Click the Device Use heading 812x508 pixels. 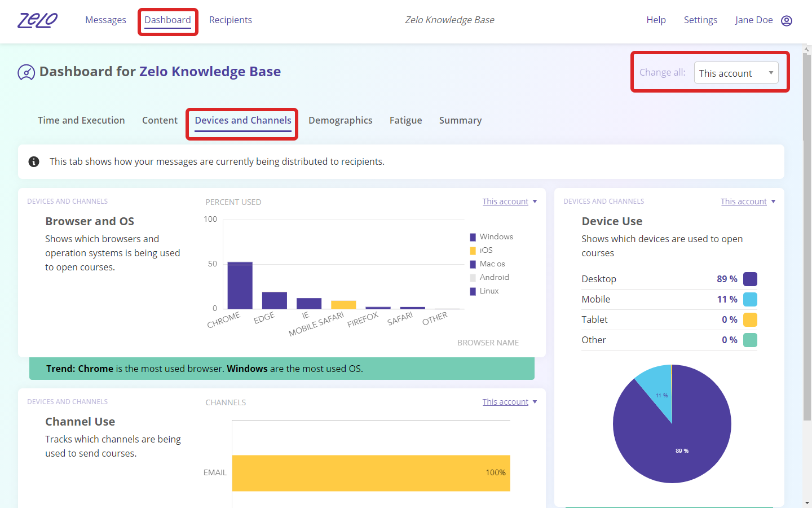[x=612, y=221]
